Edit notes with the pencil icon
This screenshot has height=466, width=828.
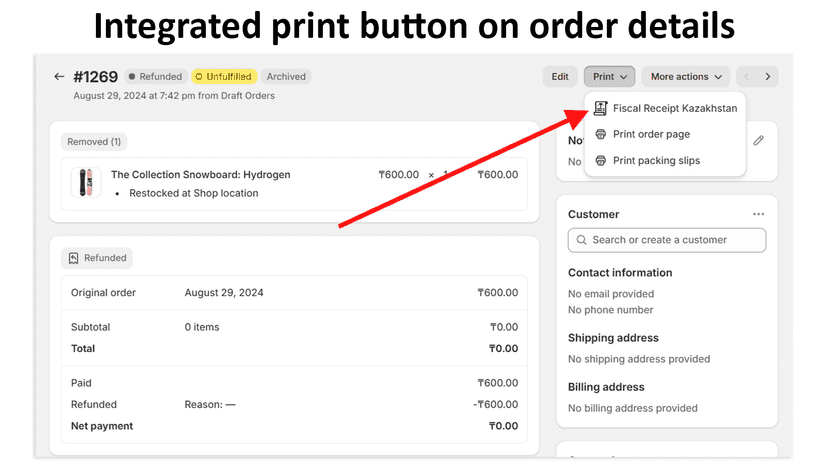[758, 141]
